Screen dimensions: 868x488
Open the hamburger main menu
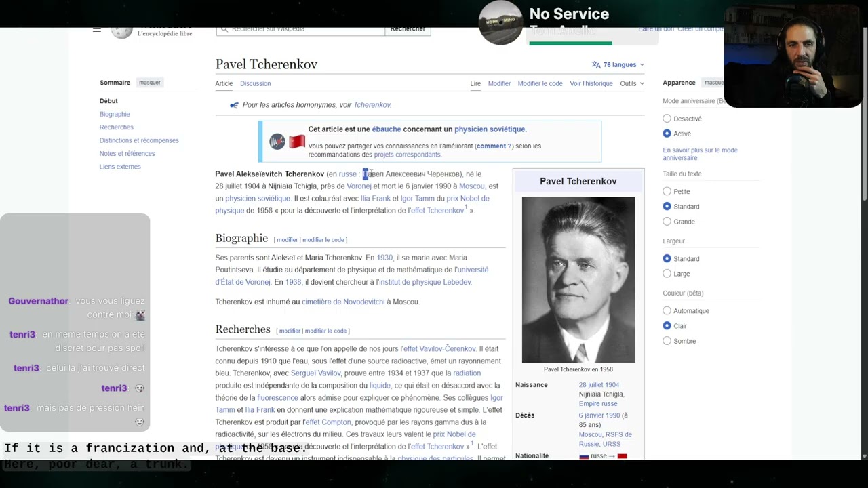(97, 30)
